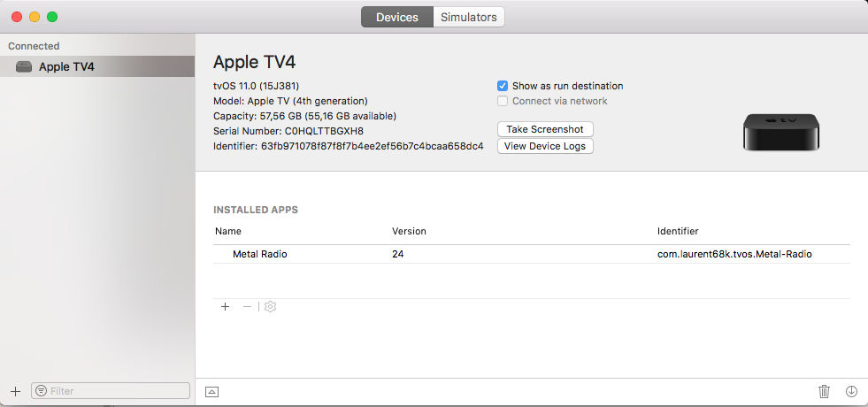The width and height of the screenshot is (868, 407).
Task: Click the green zoom window button
Action: tap(52, 17)
